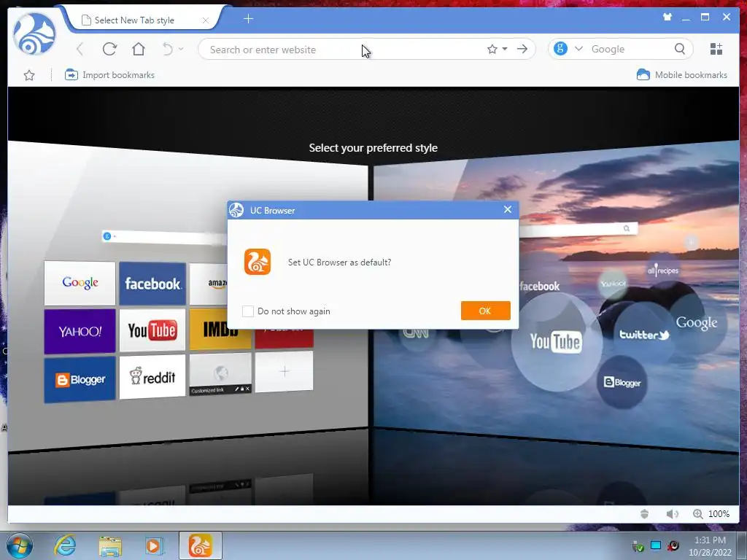Click the Blogger bubble in scenic style
Screen dimensions: 747x560
(622, 382)
